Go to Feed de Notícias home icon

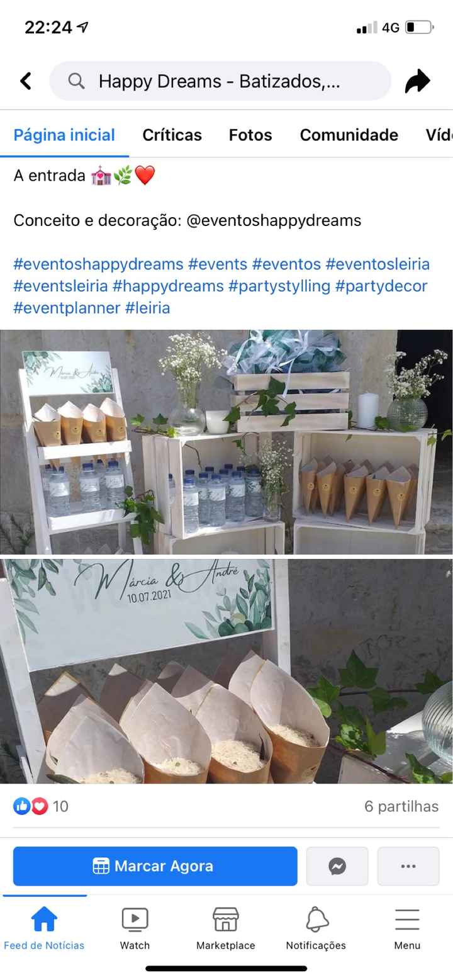(44, 920)
